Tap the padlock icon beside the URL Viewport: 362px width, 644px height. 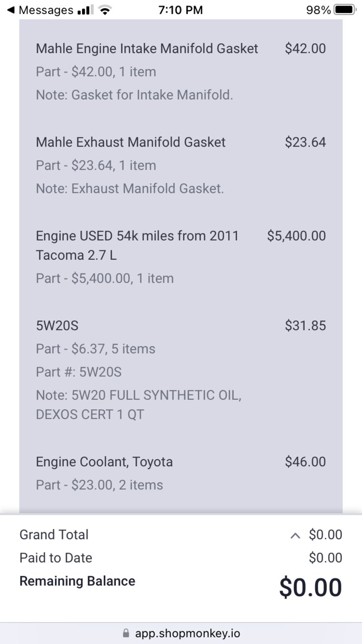click(x=126, y=633)
